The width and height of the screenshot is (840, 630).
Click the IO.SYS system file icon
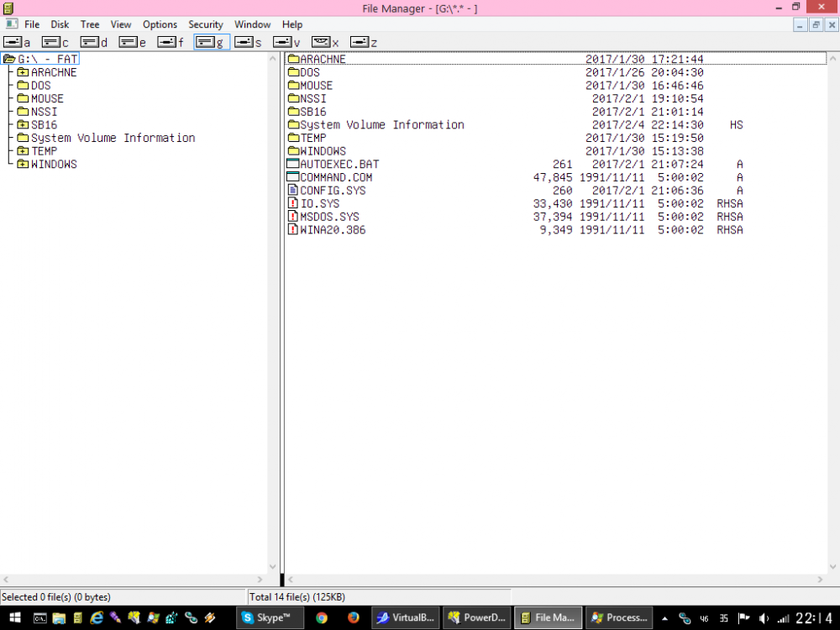coord(293,203)
